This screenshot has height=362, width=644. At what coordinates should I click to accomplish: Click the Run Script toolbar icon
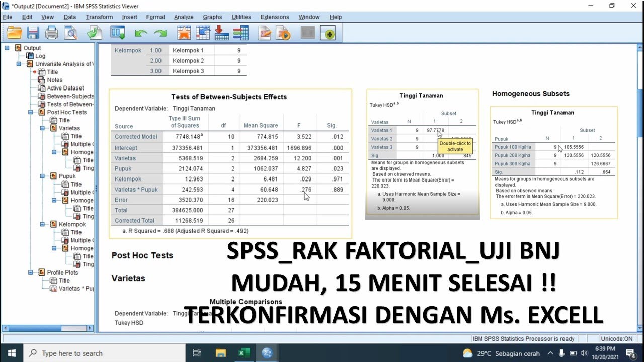[284, 33]
